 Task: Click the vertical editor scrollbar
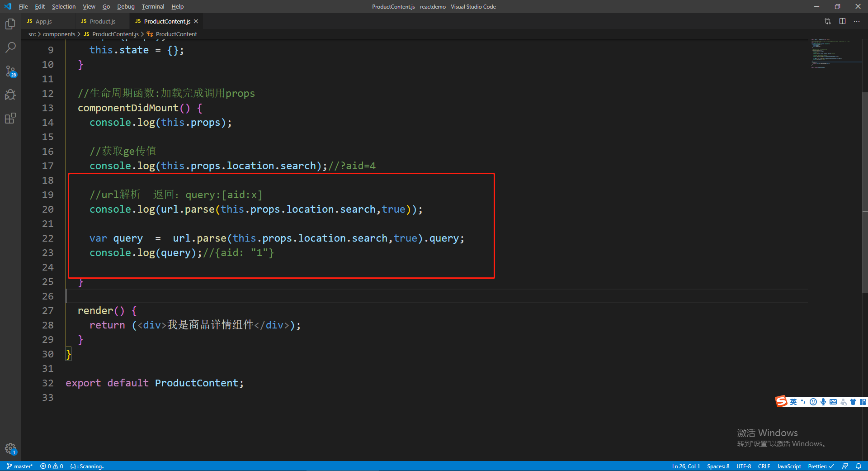coord(865,192)
